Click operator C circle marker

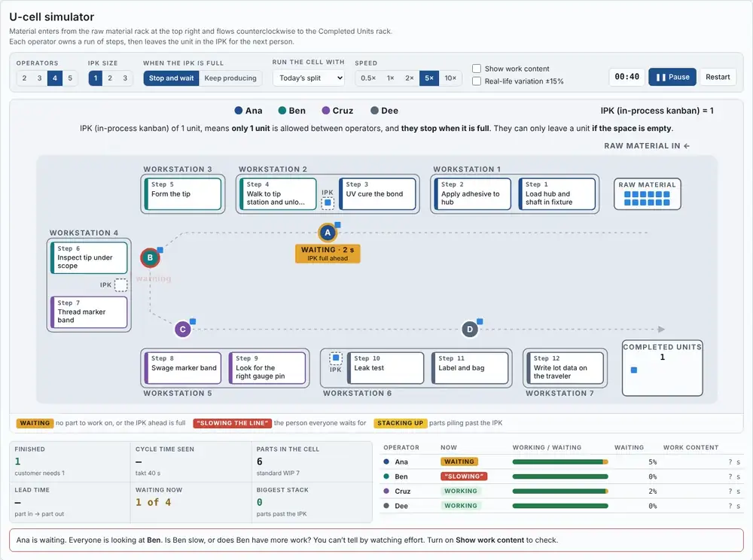[x=182, y=330]
